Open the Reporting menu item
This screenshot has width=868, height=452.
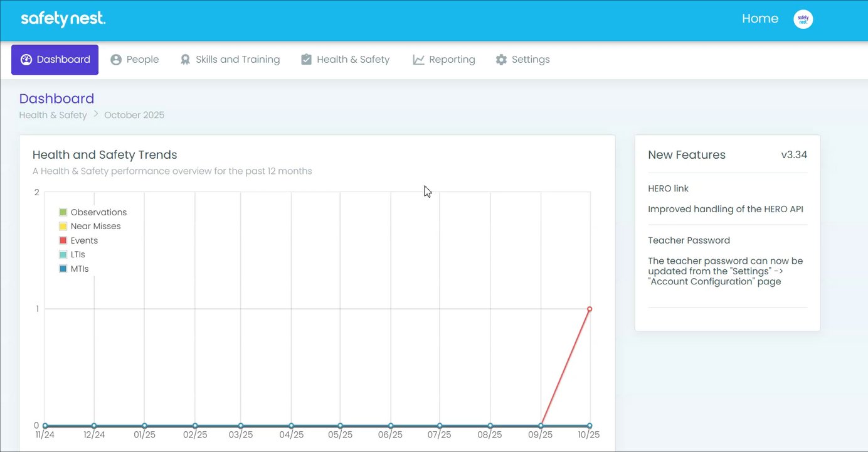pos(444,60)
